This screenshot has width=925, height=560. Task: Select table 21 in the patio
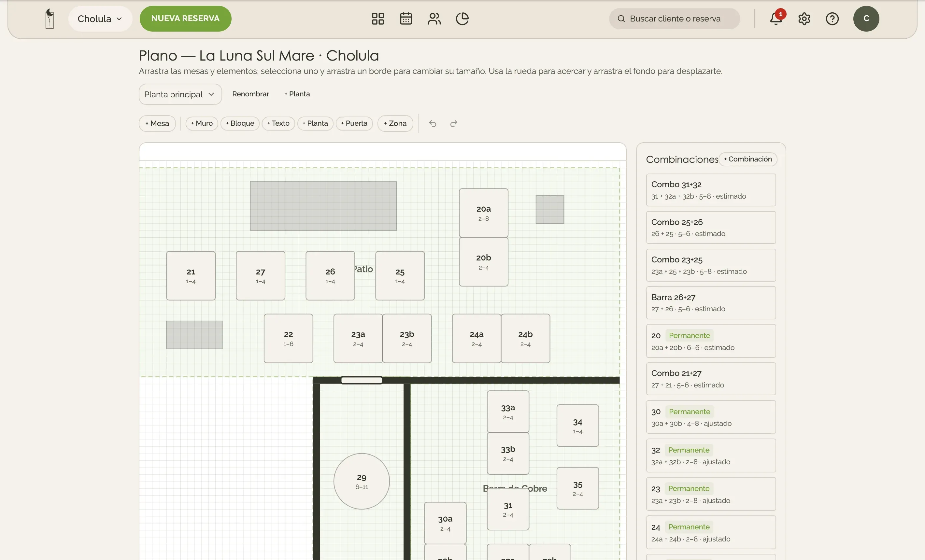(191, 275)
